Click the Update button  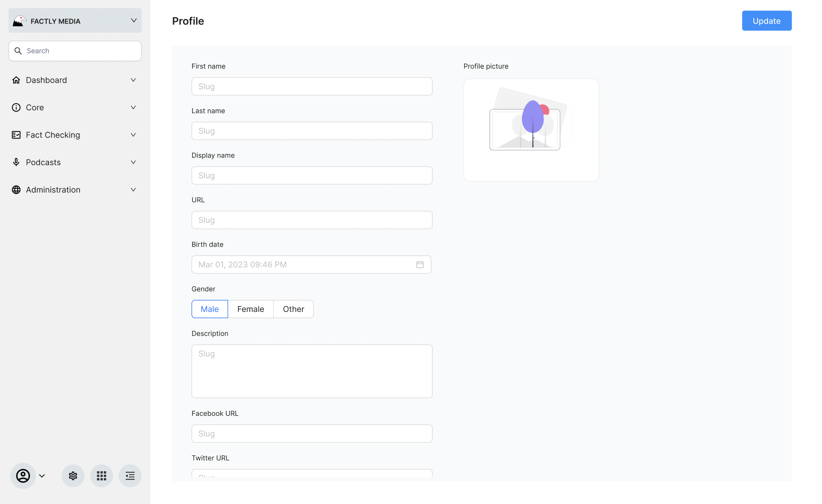point(767,21)
